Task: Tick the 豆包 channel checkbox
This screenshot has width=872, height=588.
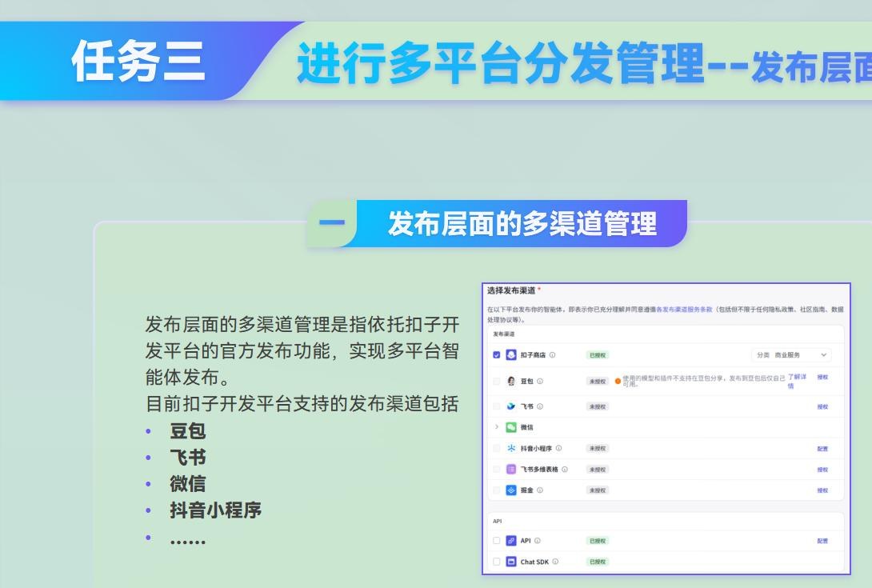Action: point(497,381)
